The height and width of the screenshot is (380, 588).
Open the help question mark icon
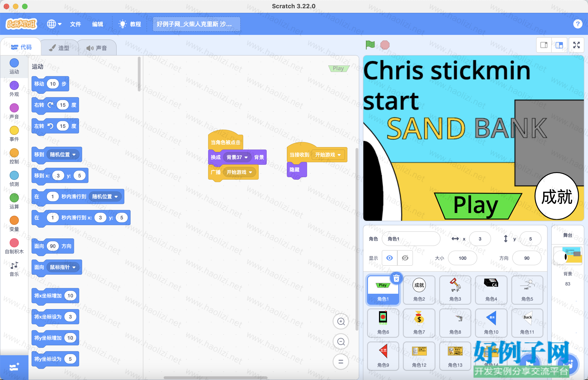tap(577, 24)
